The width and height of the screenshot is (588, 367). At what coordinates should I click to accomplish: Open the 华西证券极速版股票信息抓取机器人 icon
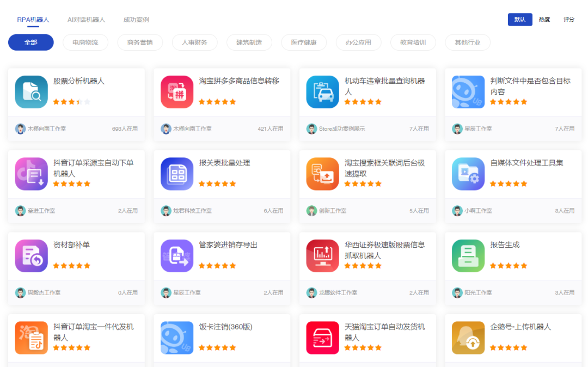click(x=322, y=256)
